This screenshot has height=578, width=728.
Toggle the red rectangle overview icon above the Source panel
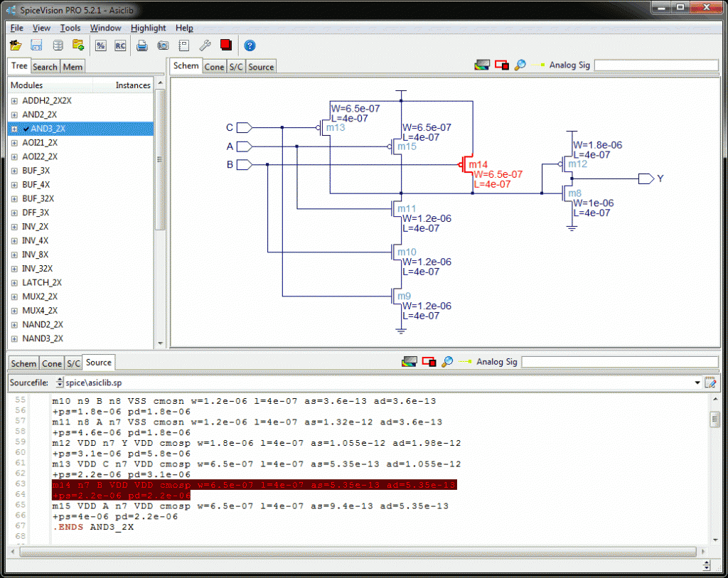429,361
